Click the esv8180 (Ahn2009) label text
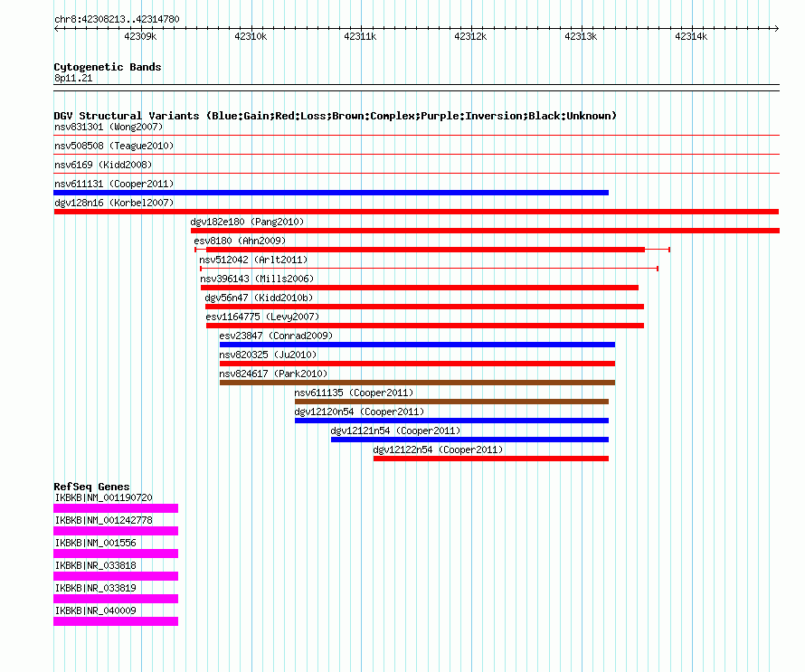The width and height of the screenshot is (805, 672). click(x=240, y=241)
